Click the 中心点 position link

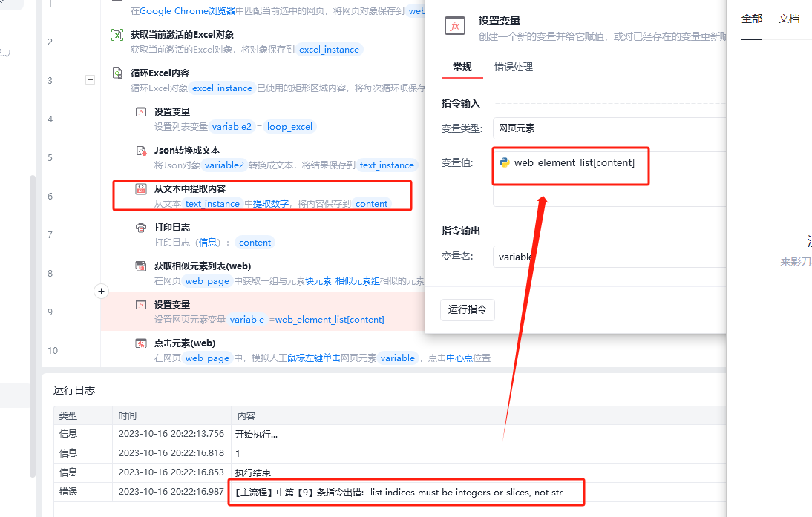[459, 358]
